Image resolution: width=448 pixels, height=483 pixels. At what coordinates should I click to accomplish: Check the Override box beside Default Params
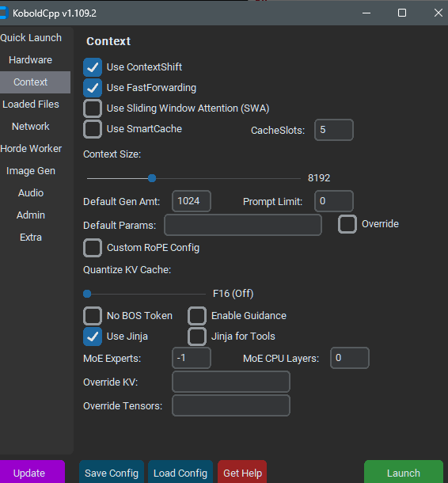347,224
